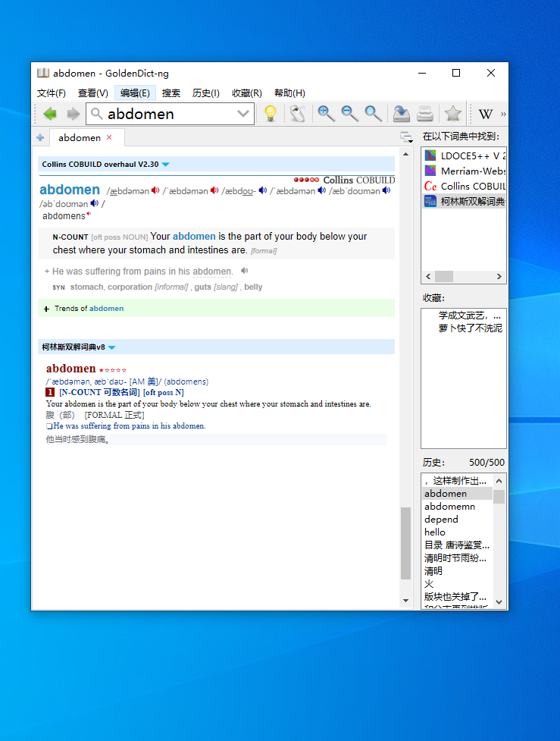The image size is (560, 741).
Task: Open the 文件(F) menu
Action: point(52,93)
